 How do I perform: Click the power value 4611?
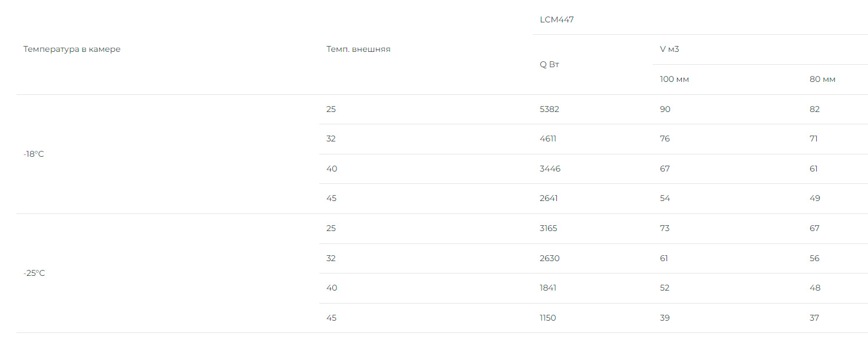tap(548, 139)
